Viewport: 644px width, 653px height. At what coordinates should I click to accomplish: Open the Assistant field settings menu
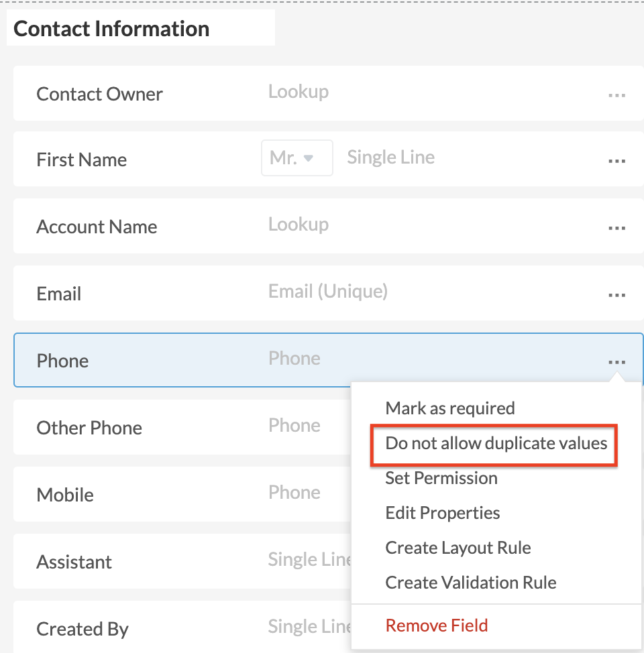pyautogui.click(x=616, y=562)
